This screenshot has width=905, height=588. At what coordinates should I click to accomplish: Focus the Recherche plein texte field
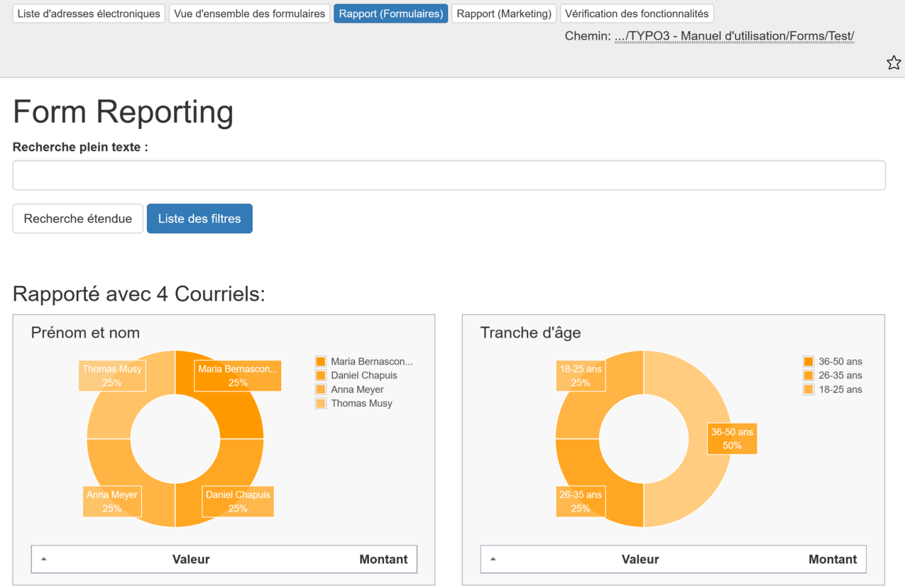[449, 175]
